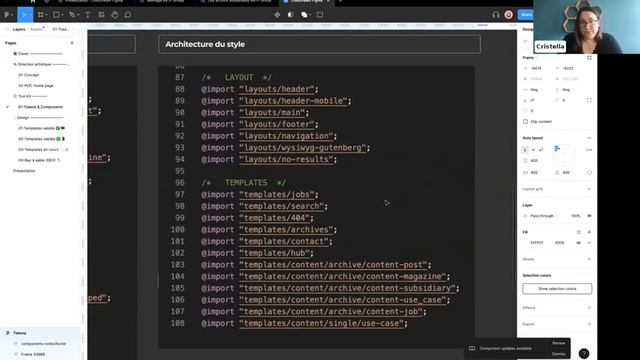This screenshot has width=640, height=360.
Task: Add a Layout grid with plus
Action: pyautogui.click(x=589, y=189)
